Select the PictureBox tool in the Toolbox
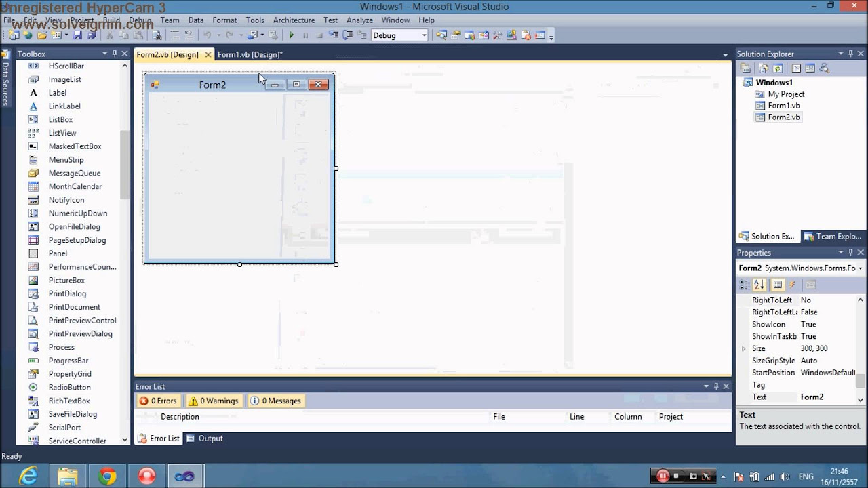 tap(66, 280)
